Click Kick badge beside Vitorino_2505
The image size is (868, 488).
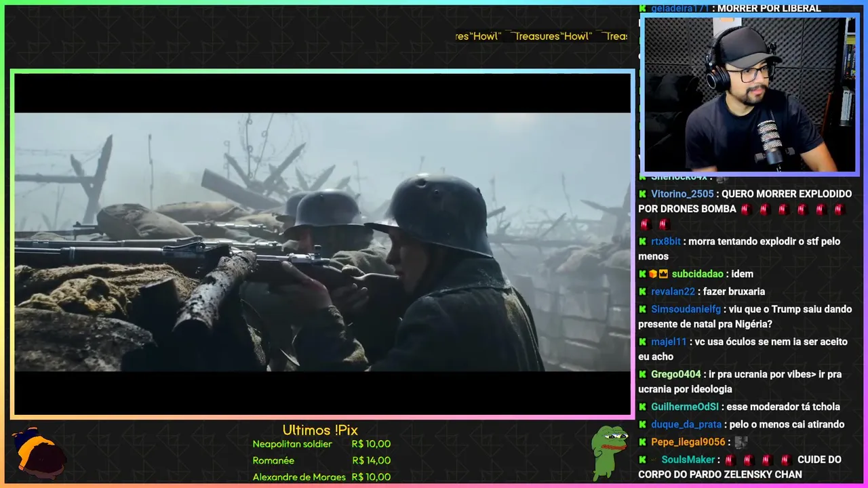coord(642,194)
